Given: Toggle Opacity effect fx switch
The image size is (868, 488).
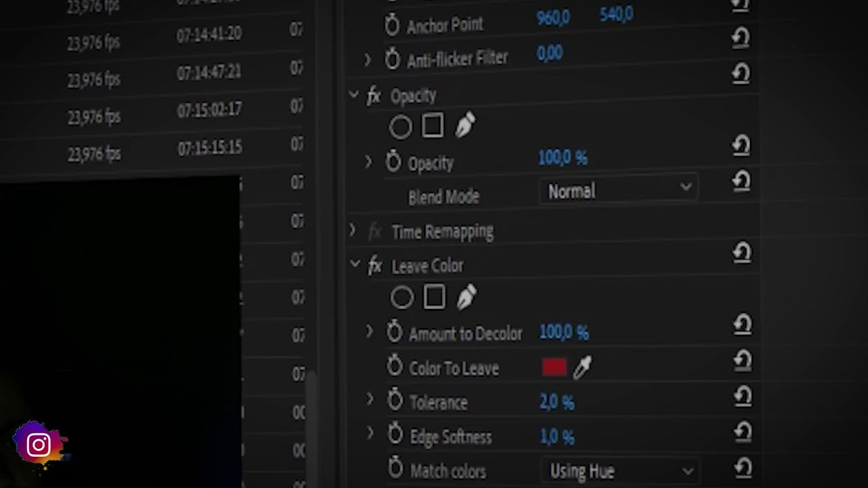Looking at the screenshot, I should (374, 96).
